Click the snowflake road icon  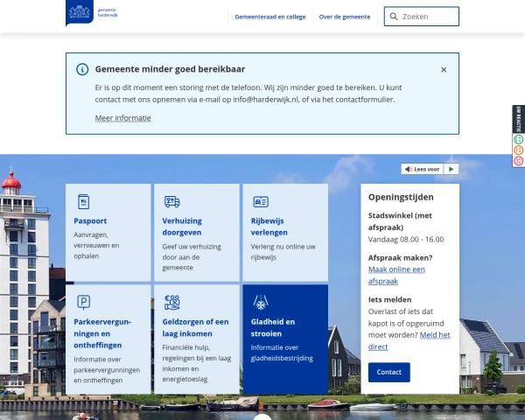pyautogui.click(x=261, y=303)
